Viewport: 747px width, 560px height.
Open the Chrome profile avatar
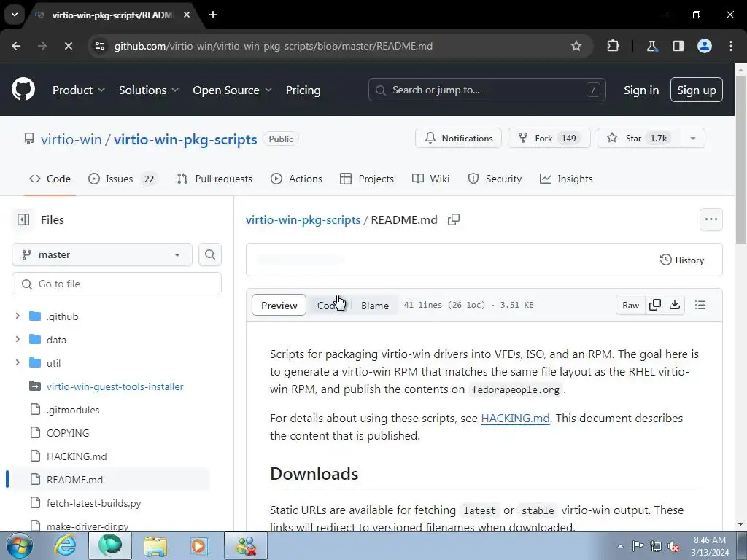point(704,46)
